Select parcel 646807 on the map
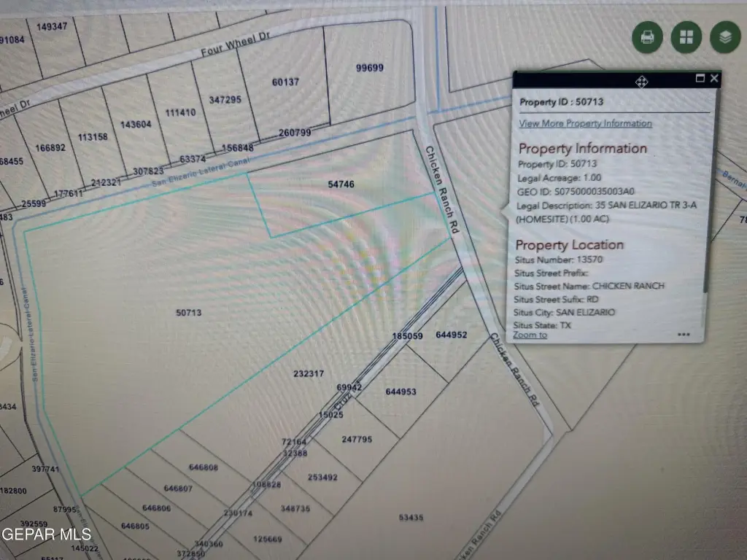Image resolution: width=747 pixels, height=560 pixels. pos(178,488)
